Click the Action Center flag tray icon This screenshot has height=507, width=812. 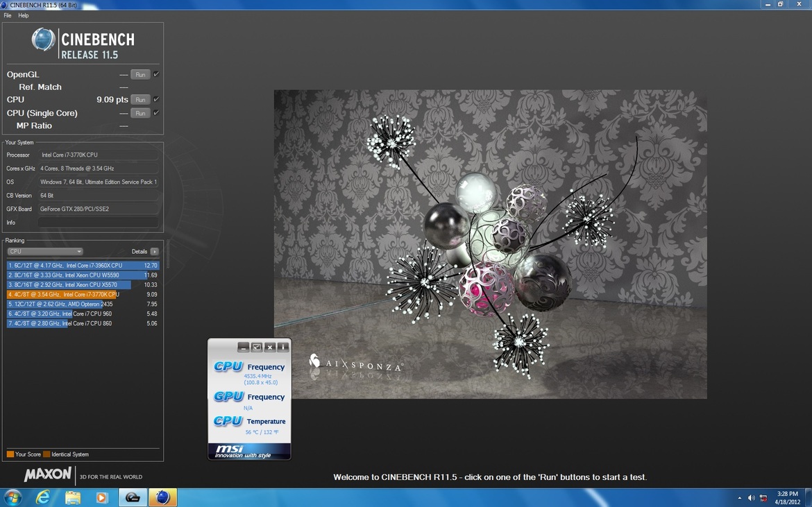tap(763, 498)
